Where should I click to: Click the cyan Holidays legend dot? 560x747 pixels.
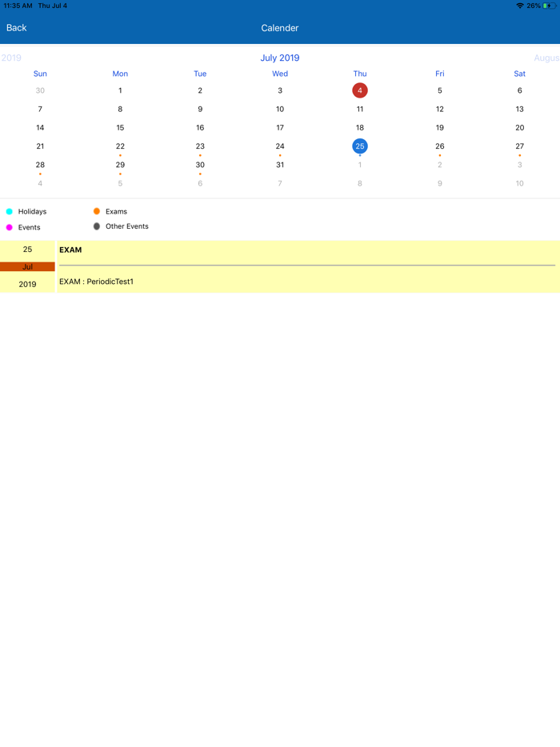pyautogui.click(x=9, y=211)
